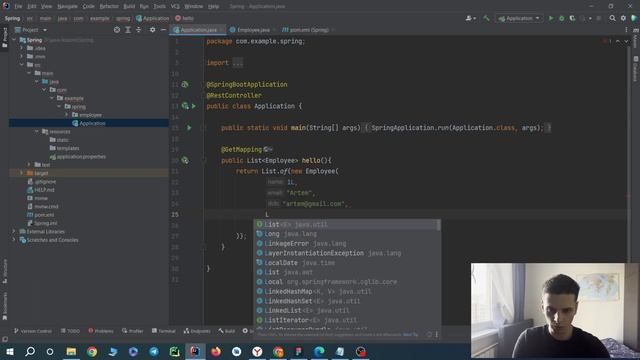Open the Profiler tool window
640x360 pixels.
[132, 331]
